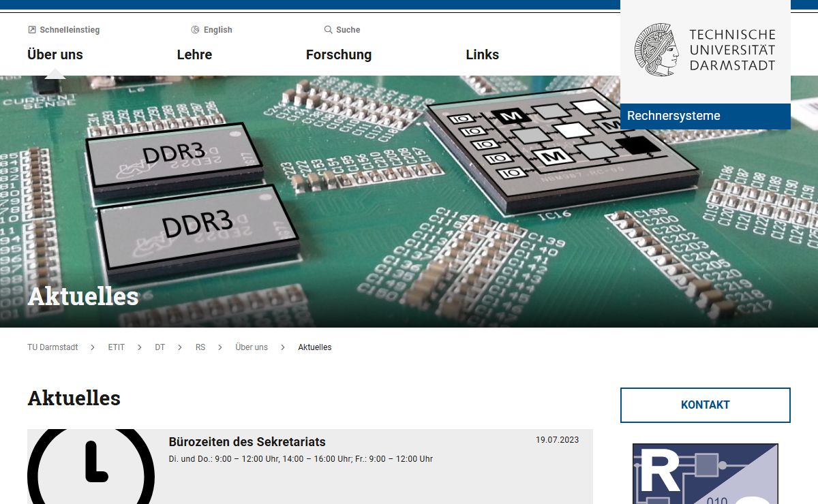Click the chevron after TU Darmstadt breadcrumb

[x=93, y=347]
